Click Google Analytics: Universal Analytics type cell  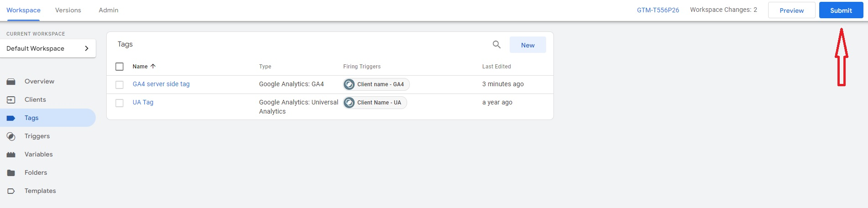(x=299, y=107)
